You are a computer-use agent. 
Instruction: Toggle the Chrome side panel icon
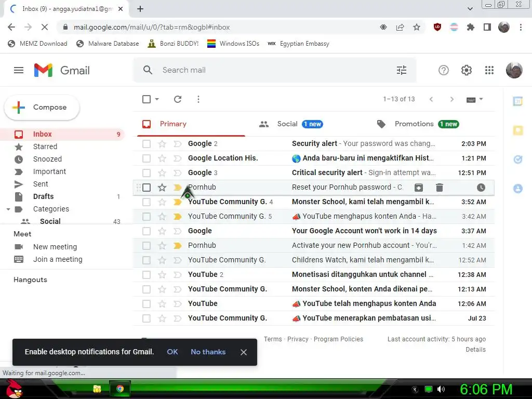487,27
